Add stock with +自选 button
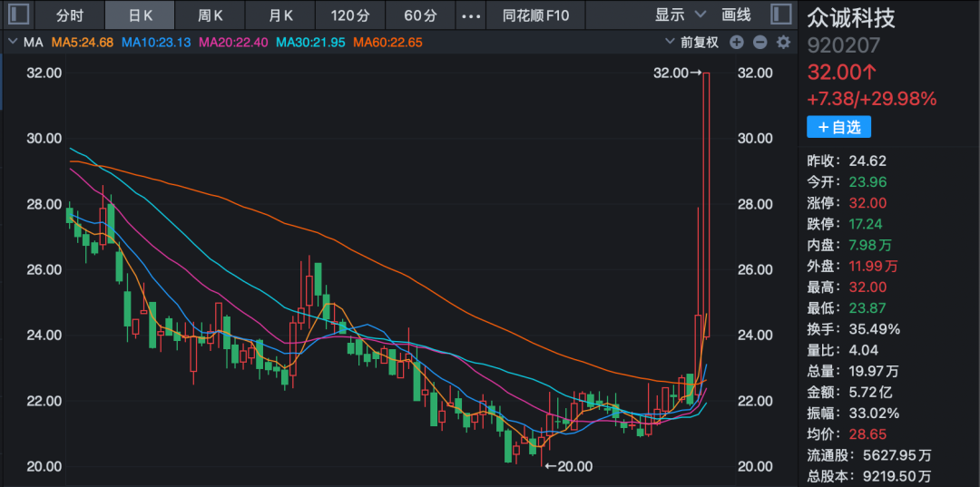Image resolution: width=980 pixels, height=487 pixels. (x=838, y=127)
